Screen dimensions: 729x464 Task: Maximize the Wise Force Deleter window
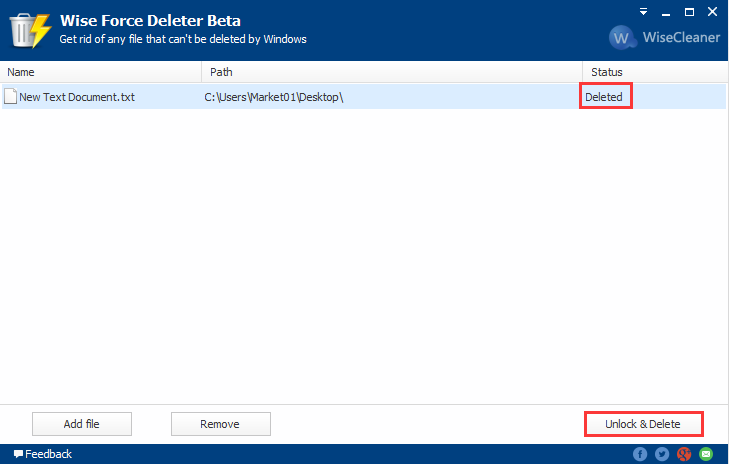[689, 12]
